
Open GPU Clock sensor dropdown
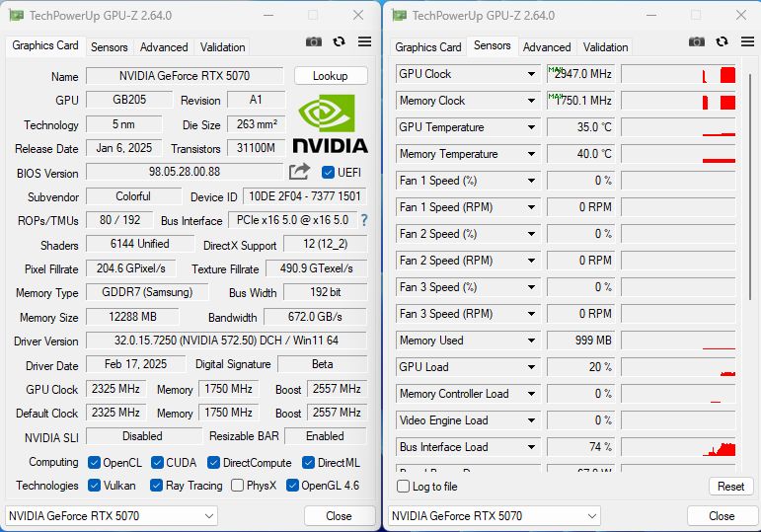coord(531,74)
